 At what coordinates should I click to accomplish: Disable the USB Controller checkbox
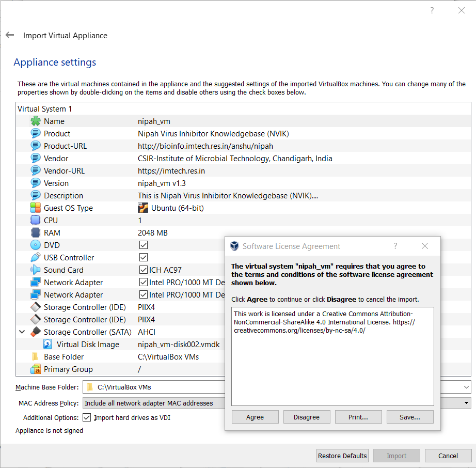pos(144,258)
